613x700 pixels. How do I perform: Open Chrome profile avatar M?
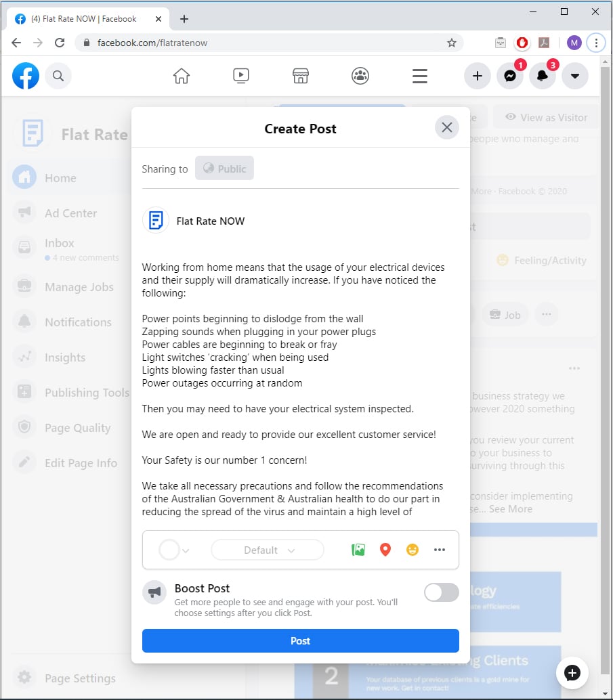tap(574, 43)
